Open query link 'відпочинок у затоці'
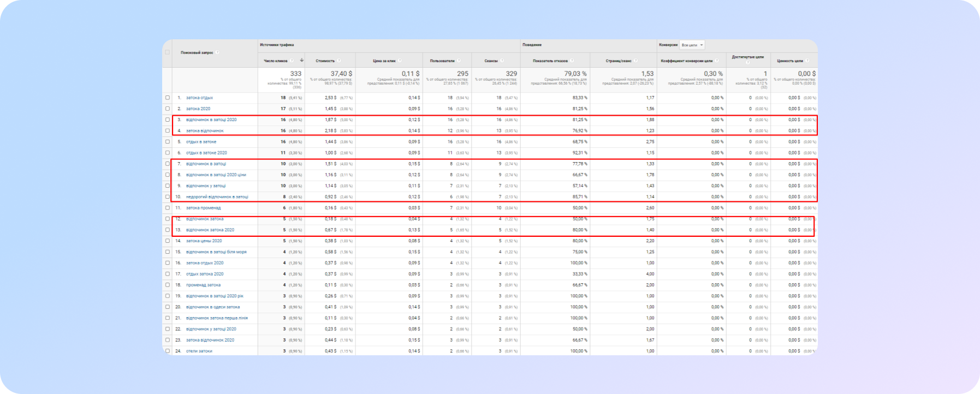980x394 pixels. 206,186
